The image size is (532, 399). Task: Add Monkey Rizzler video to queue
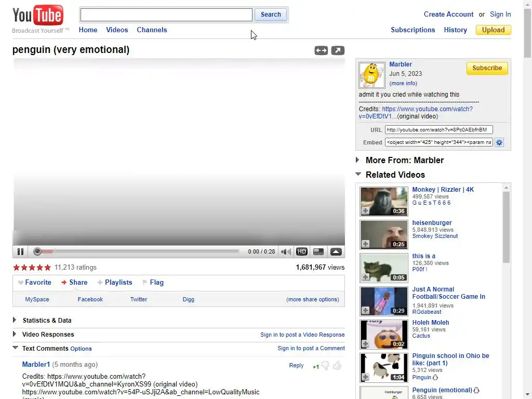tap(365, 211)
